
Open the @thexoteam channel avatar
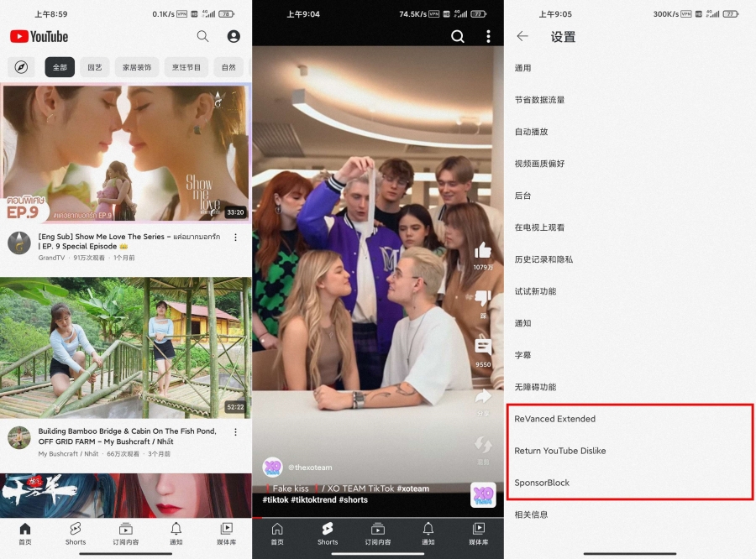(x=272, y=468)
